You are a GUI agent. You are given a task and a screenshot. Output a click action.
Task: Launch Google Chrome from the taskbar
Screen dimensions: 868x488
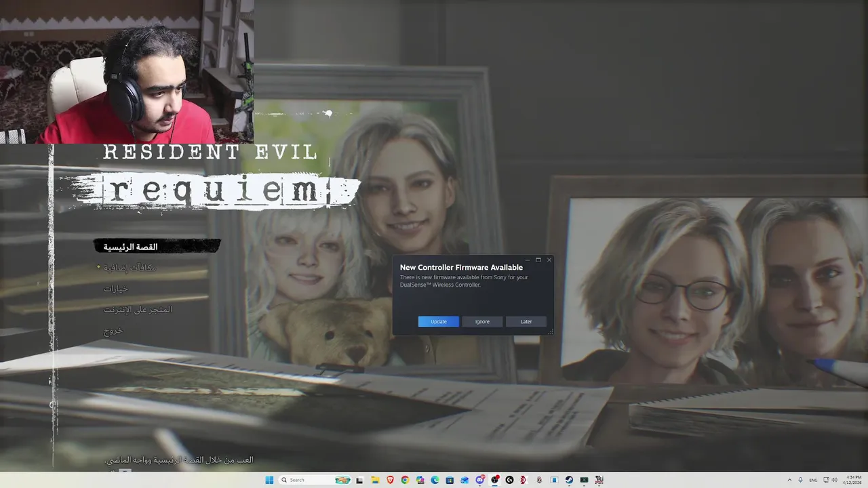tap(405, 480)
